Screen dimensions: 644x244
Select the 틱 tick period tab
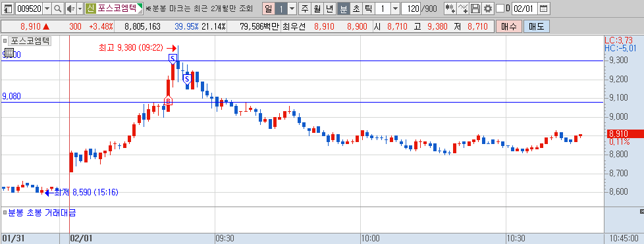(368, 8)
